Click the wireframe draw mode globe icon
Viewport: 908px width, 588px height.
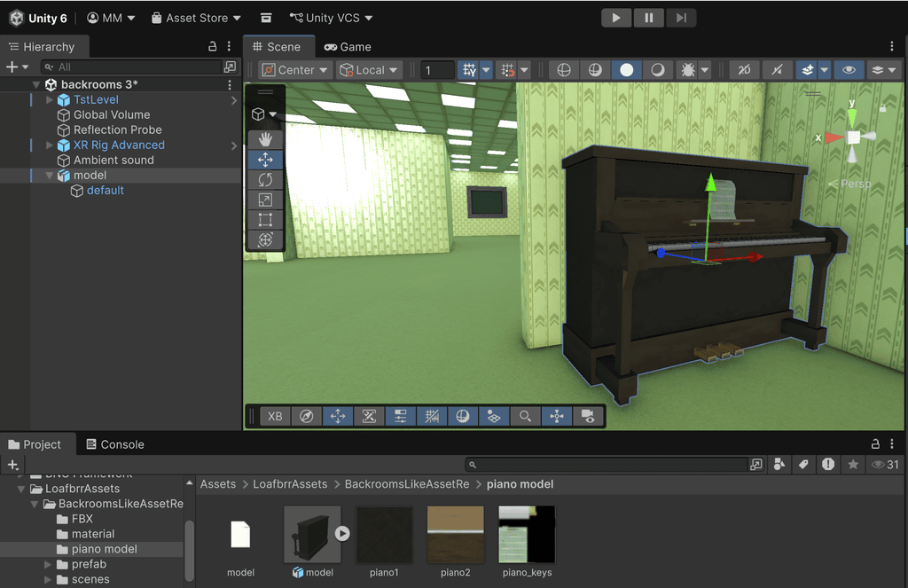click(563, 70)
